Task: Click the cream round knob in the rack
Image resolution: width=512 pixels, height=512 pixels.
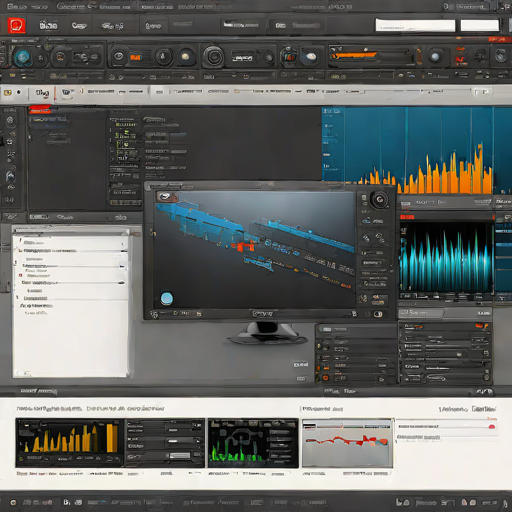Action: click(185, 57)
